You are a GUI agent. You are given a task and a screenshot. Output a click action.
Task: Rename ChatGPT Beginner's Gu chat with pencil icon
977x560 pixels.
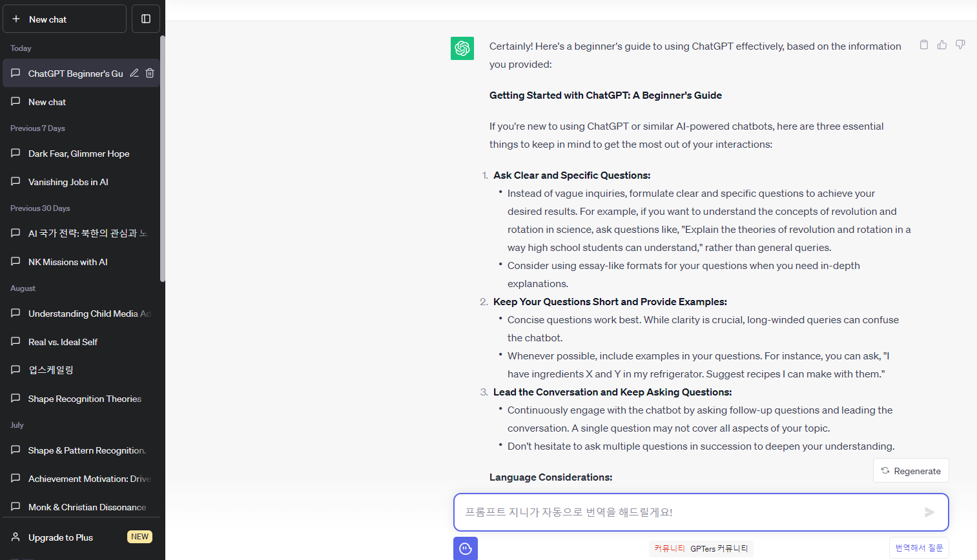[134, 73]
